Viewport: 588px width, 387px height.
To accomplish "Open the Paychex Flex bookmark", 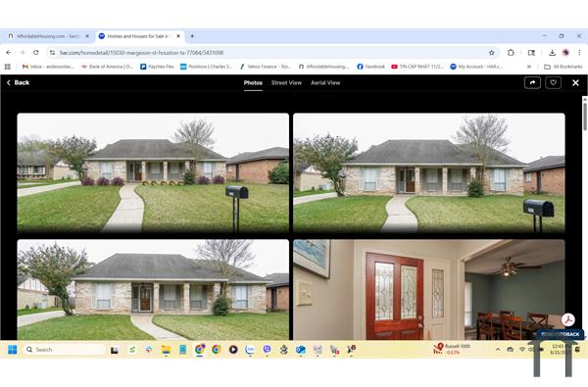I will coord(157,67).
